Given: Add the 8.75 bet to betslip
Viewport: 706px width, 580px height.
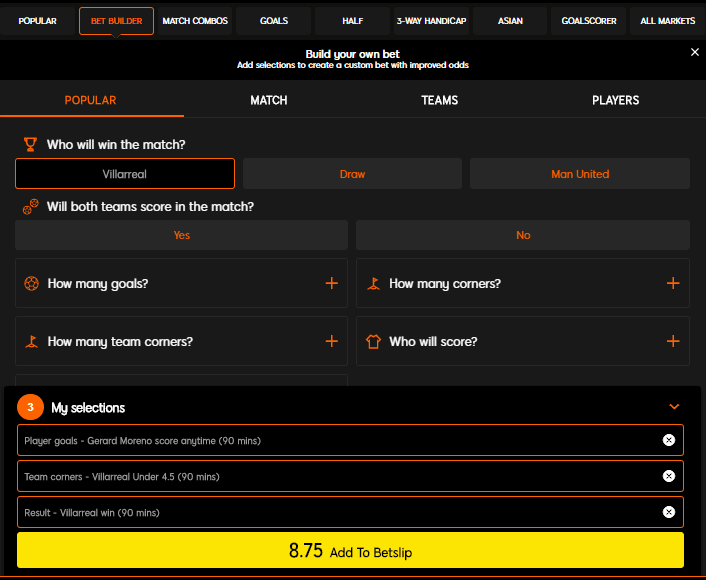Looking at the screenshot, I should [x=350, y=551].
